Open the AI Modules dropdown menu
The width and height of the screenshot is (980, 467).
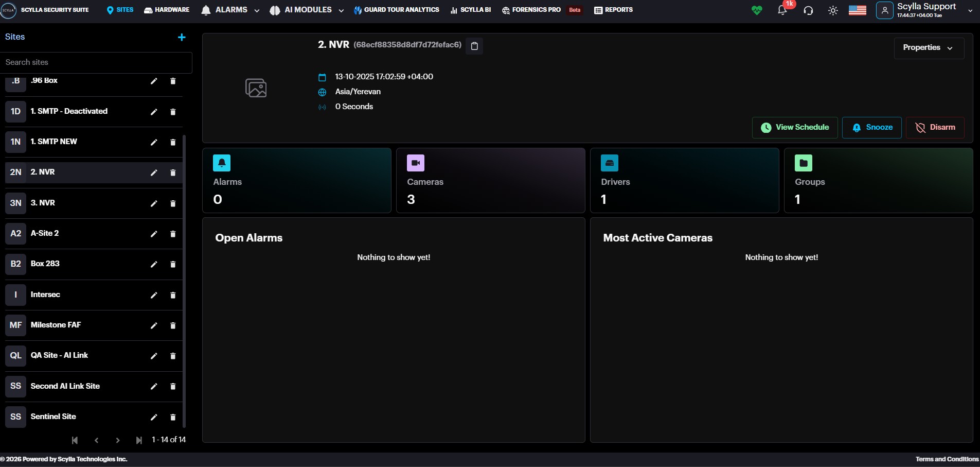[x=307, y=10]
